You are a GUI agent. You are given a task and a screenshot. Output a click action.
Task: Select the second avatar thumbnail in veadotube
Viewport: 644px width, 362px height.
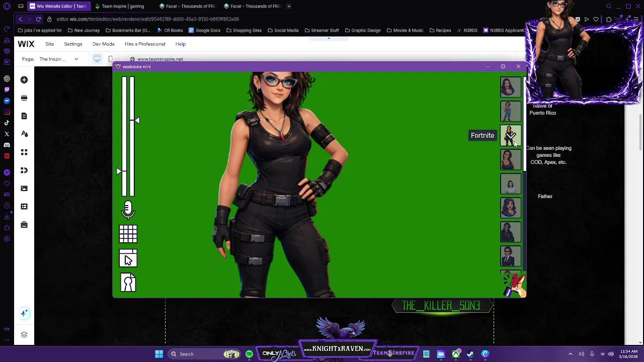pyautogui.click(x=511, y=111)
